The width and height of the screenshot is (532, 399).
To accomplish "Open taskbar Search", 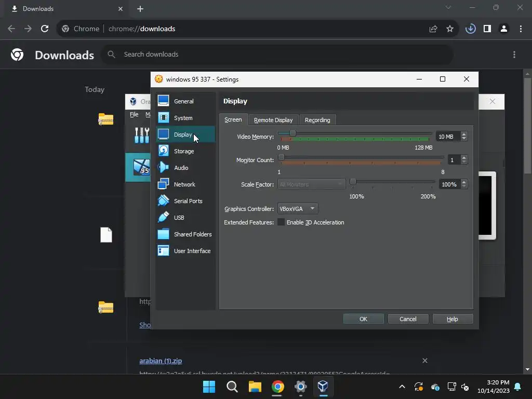I will point(232,387).
